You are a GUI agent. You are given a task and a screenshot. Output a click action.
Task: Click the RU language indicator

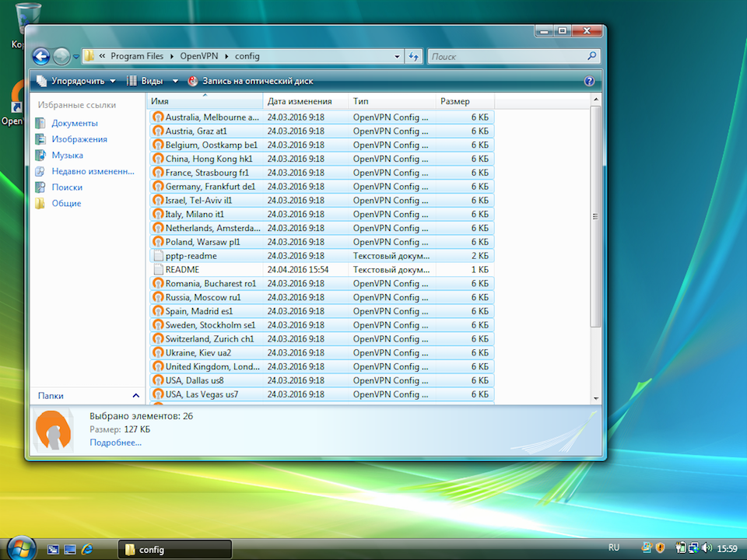[x=614, y=548]
